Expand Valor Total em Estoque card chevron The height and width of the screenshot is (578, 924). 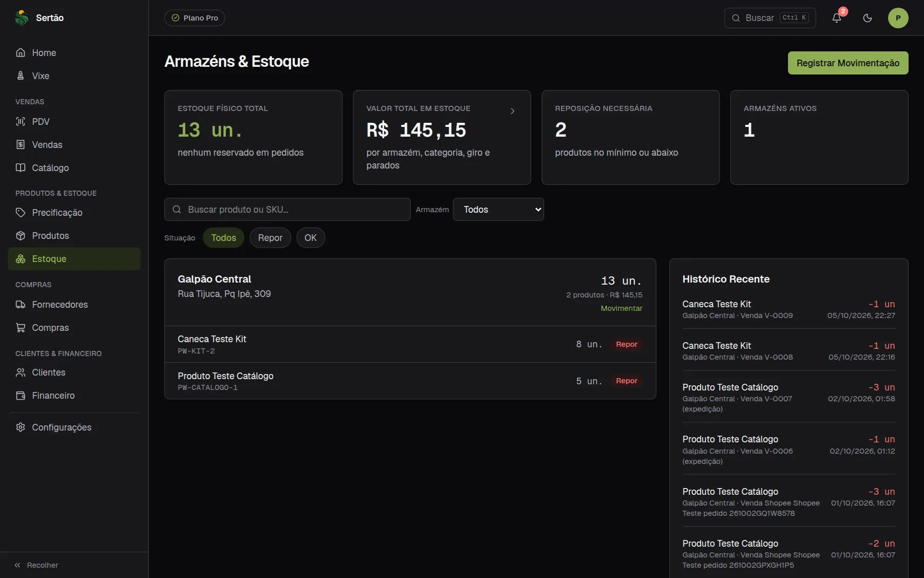click(x=512, y=111)
